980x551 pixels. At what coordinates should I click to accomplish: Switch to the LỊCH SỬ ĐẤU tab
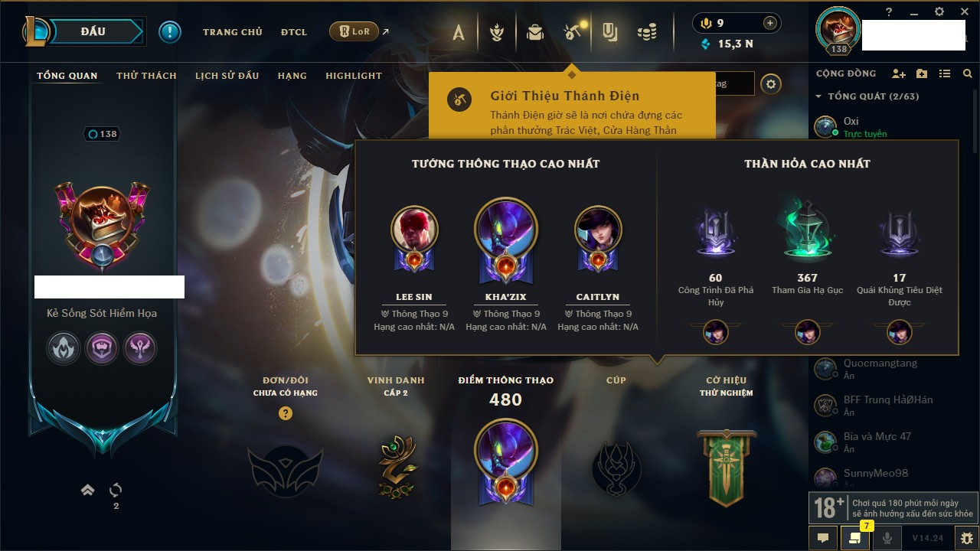tap(227, 76)
